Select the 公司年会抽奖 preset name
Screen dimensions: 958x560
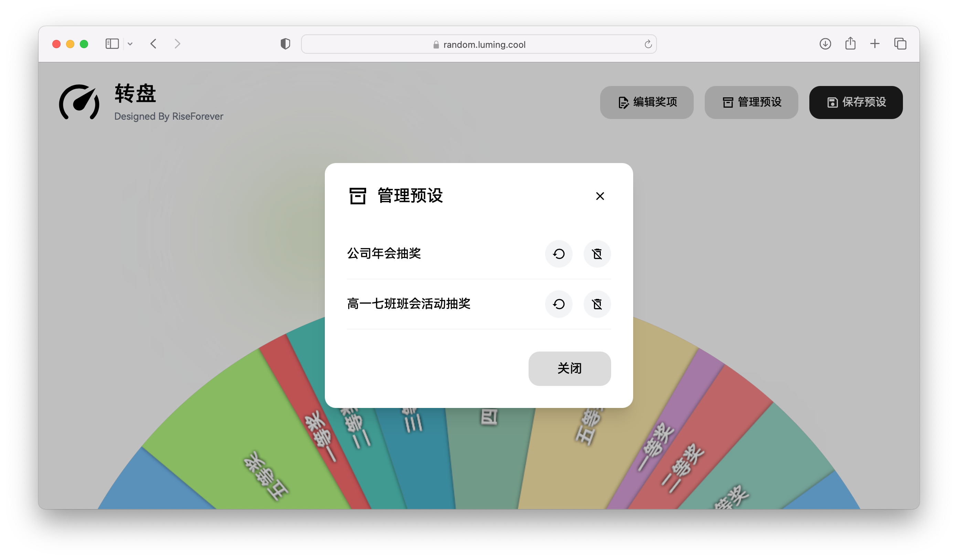(384, 254)
